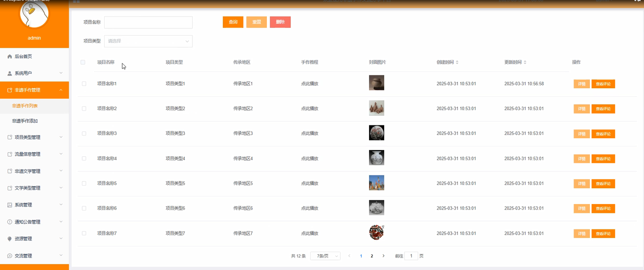Click the user icon beside 系统用户

(x=9, y=73)
